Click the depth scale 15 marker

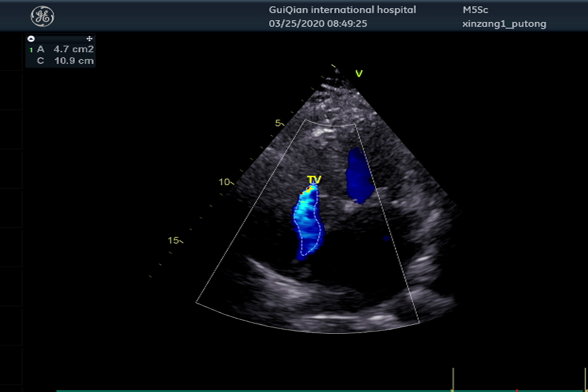tap(174, 240)
